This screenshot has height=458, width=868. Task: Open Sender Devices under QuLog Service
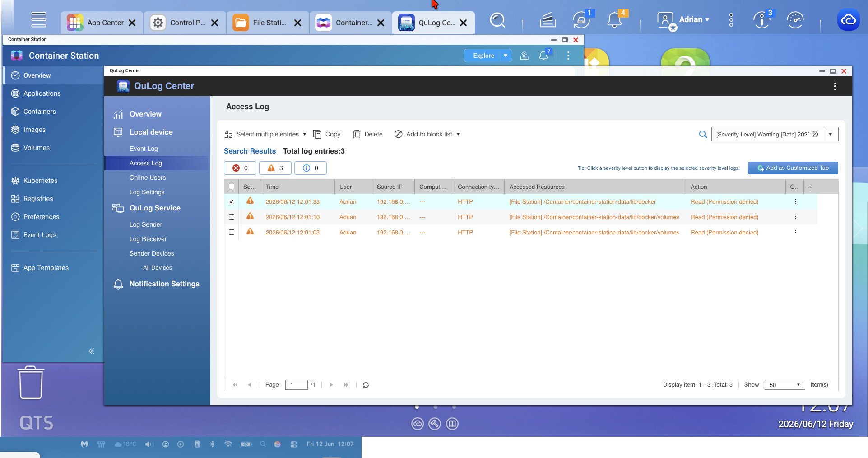(x=152, y=253)
